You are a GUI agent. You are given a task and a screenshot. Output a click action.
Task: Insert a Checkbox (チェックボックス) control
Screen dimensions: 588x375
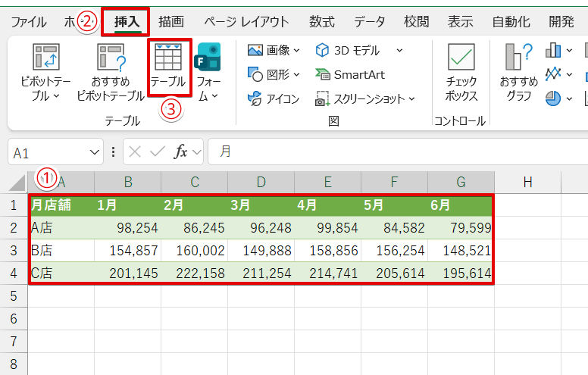(x=461, y=71)
